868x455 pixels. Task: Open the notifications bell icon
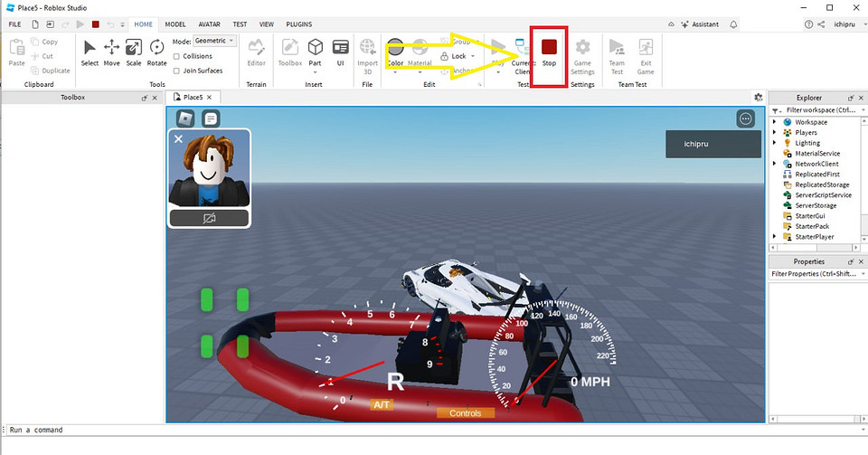733,24
